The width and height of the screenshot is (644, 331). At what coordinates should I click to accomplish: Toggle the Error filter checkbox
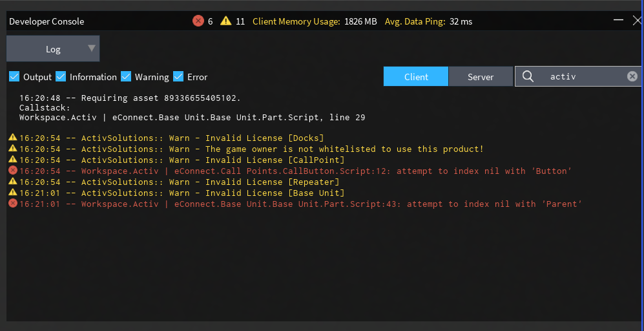tap(178, 77)
